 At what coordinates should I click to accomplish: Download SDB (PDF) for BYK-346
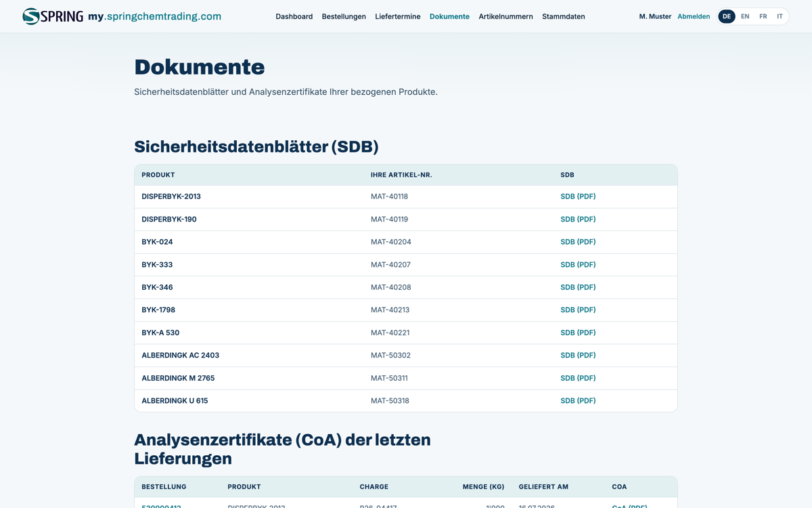pos(578,287)
